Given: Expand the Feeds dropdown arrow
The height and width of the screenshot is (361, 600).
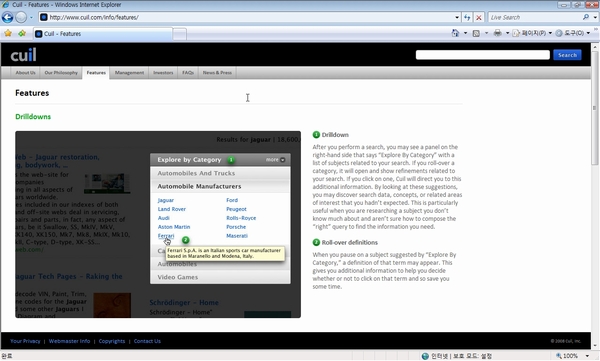Looking at the screenshot, I should click(x=486, y=33).
